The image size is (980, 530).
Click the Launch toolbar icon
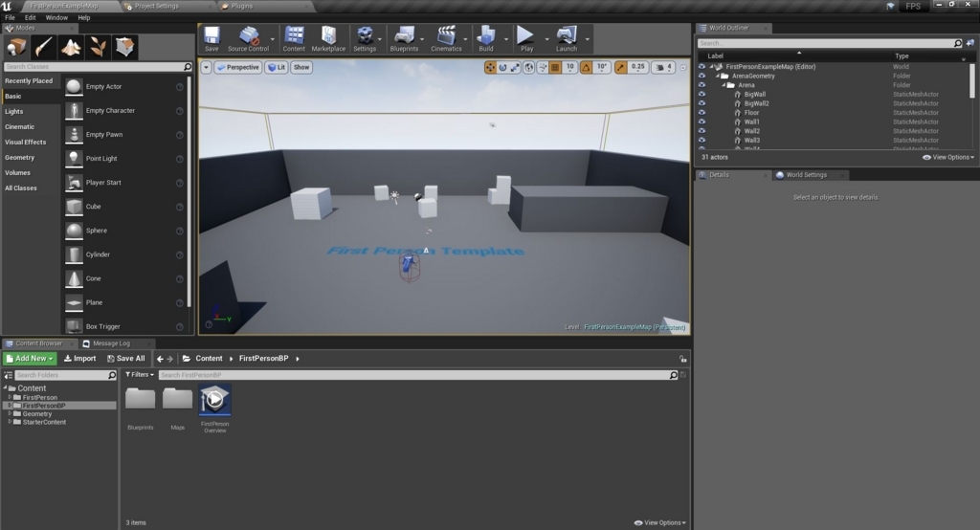567,39
